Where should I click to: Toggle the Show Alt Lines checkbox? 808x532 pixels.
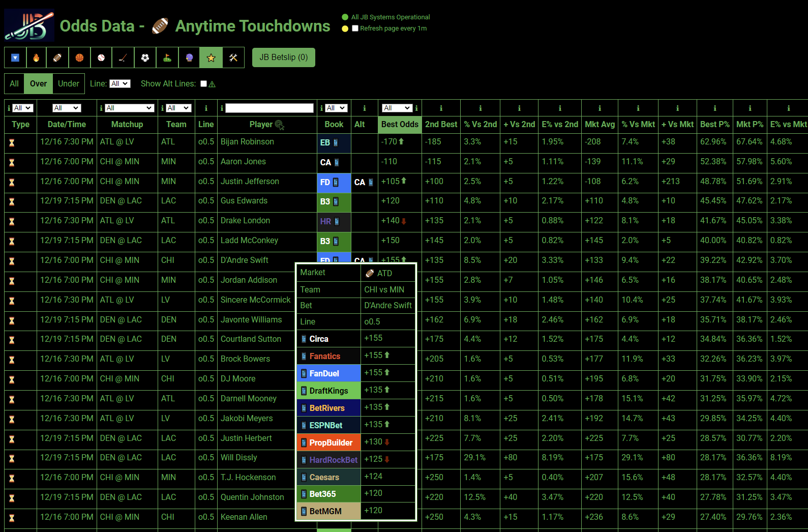tap(203, 84)
